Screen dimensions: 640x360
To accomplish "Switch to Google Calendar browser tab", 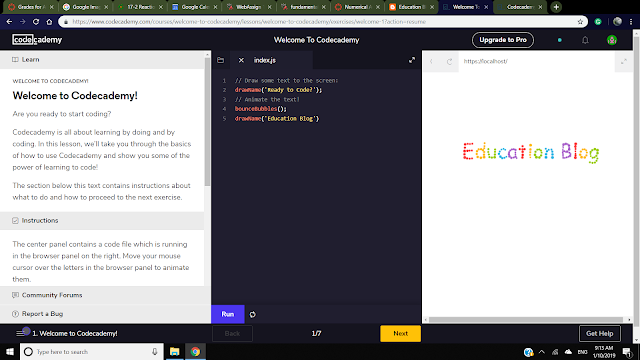I will click(195, 7).
